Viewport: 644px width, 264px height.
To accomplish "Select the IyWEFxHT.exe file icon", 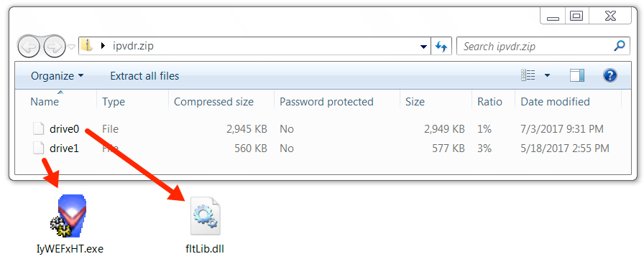I will [70, 216].
